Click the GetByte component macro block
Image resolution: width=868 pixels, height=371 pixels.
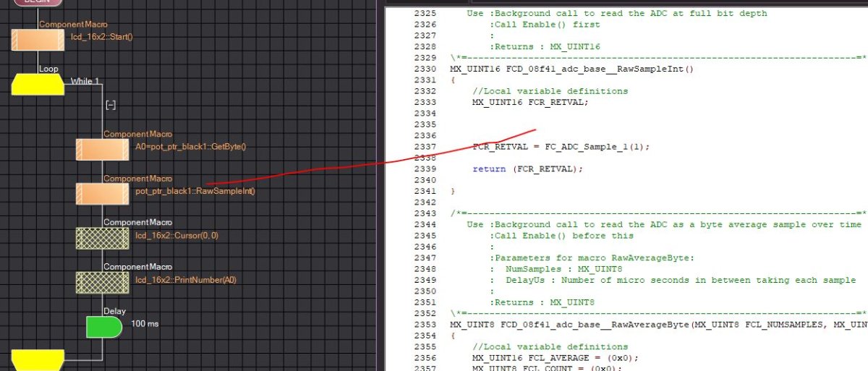[x=102, y=150]
